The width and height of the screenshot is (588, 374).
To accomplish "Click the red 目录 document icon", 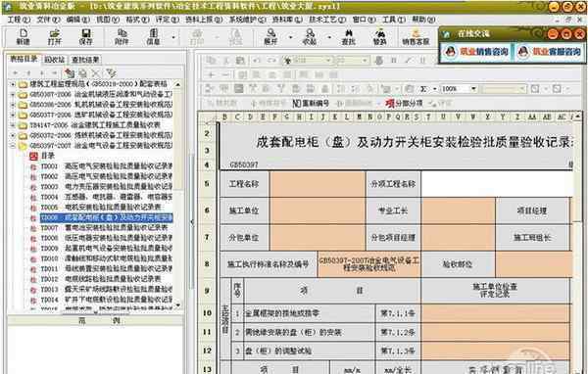I will point(33,156).
